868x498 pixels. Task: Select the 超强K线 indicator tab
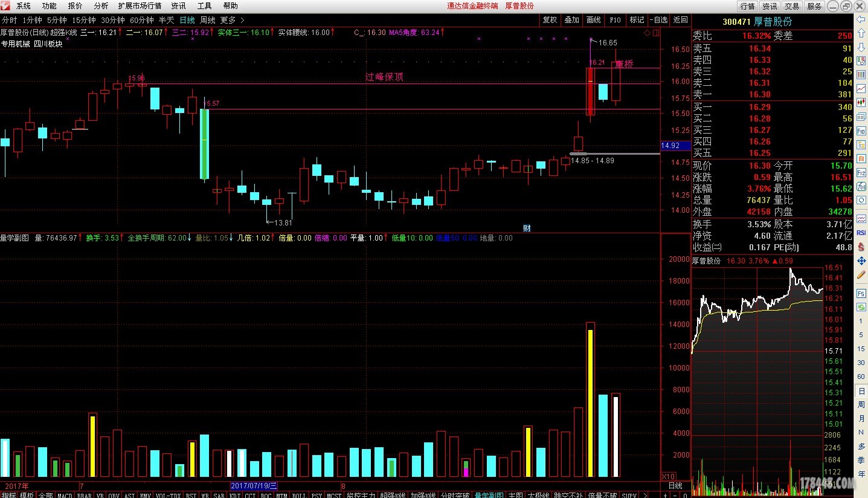[393, 496]
